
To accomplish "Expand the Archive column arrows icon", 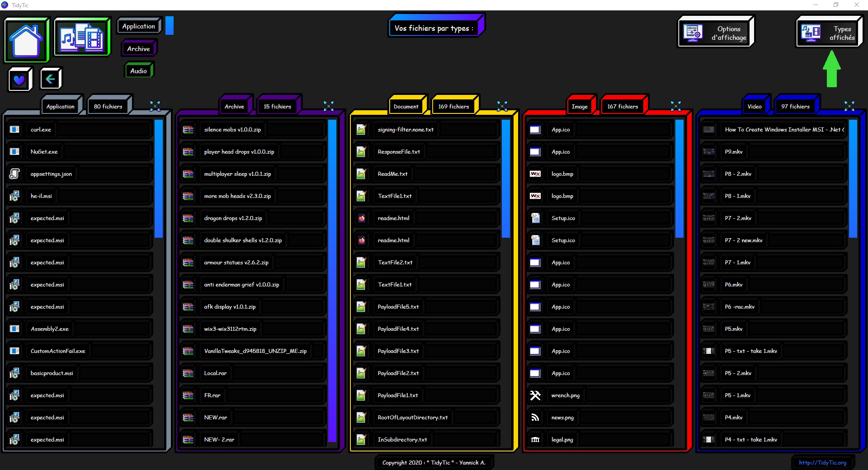I will 329,106.
